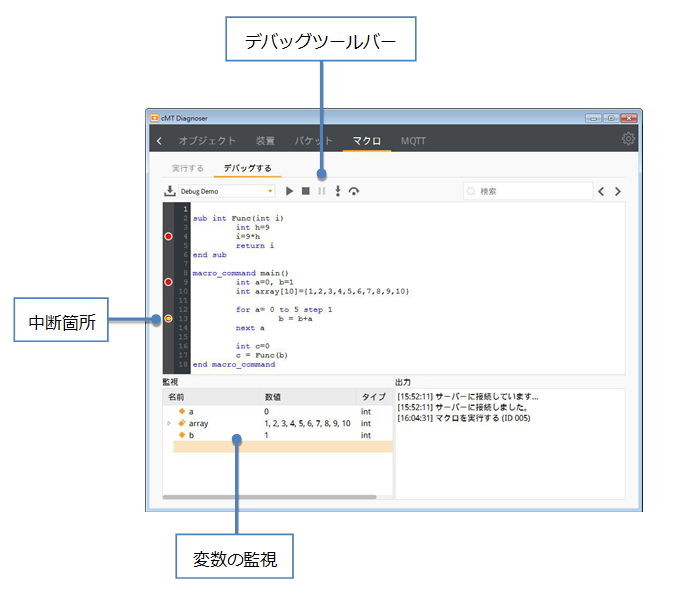This screenshot has height=593, width=694.
Task: Click the 検索 search field
Action: (525, 191)
